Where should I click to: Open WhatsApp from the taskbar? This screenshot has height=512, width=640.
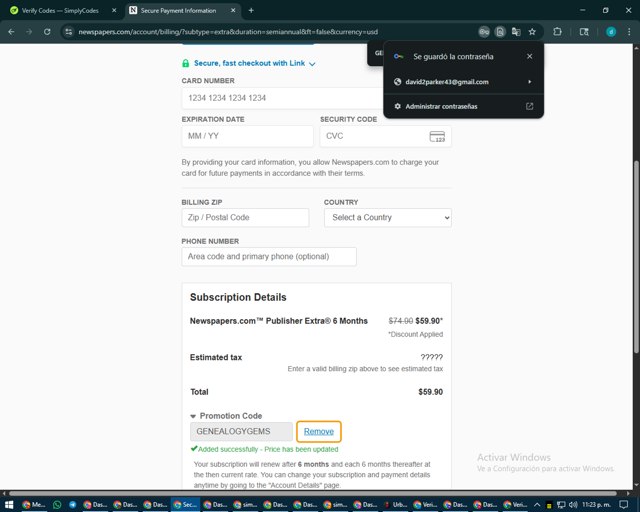[57, 505]
